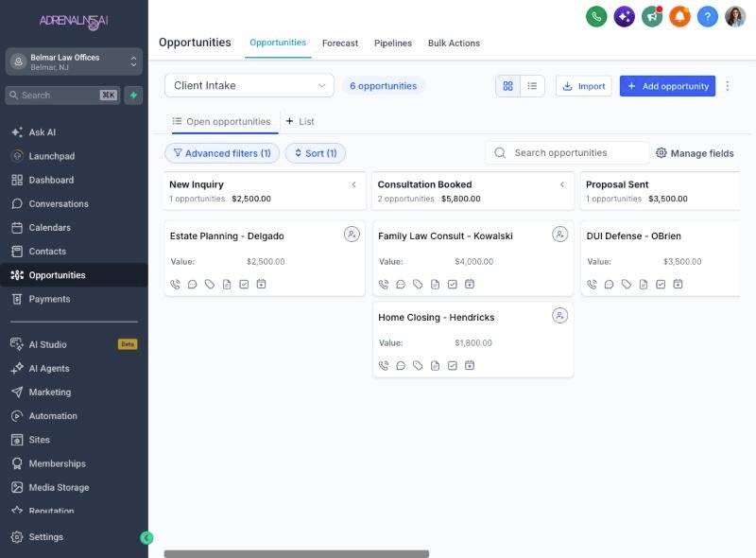This screenshot has width=756, height=558.
Task: Assign owner on Family Law Consult - Kowalski card
Action: coord(559,235)
